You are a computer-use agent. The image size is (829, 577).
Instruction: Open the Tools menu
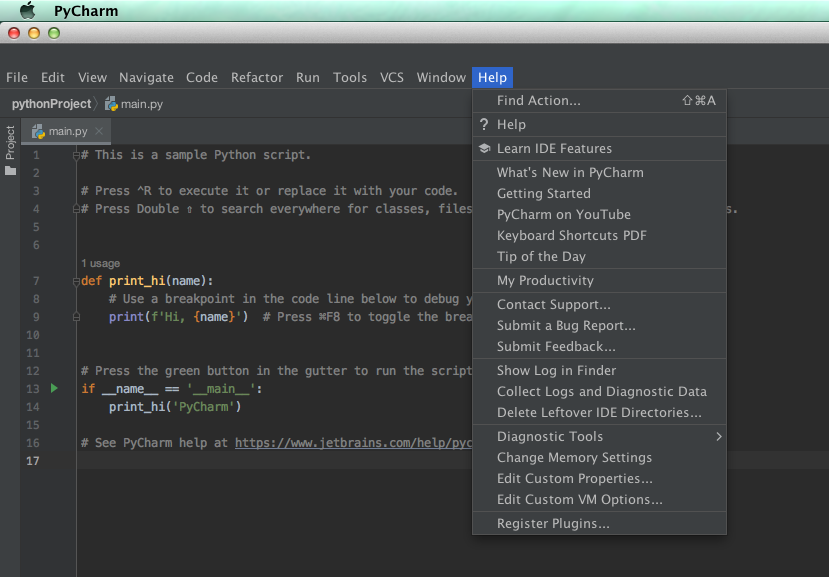pos(350,77)
